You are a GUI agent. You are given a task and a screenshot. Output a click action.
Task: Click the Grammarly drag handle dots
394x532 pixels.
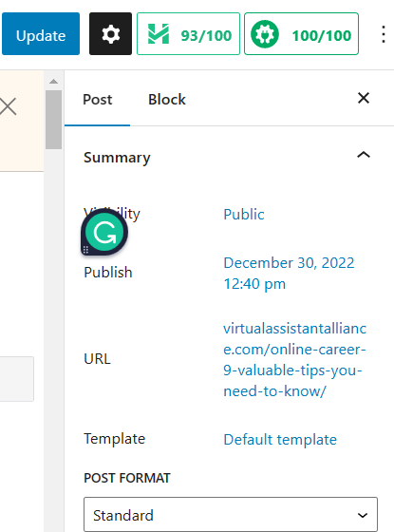(85, 250)
